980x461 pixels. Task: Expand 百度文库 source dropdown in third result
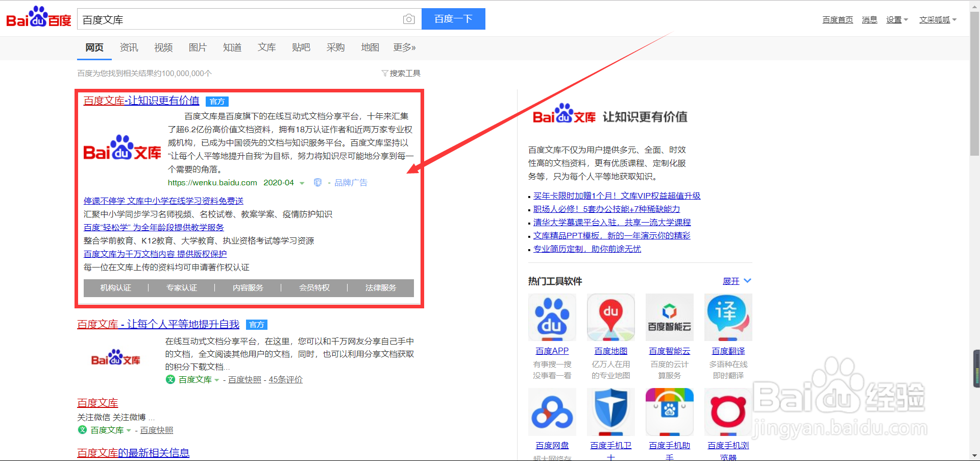tap(129, 430)
